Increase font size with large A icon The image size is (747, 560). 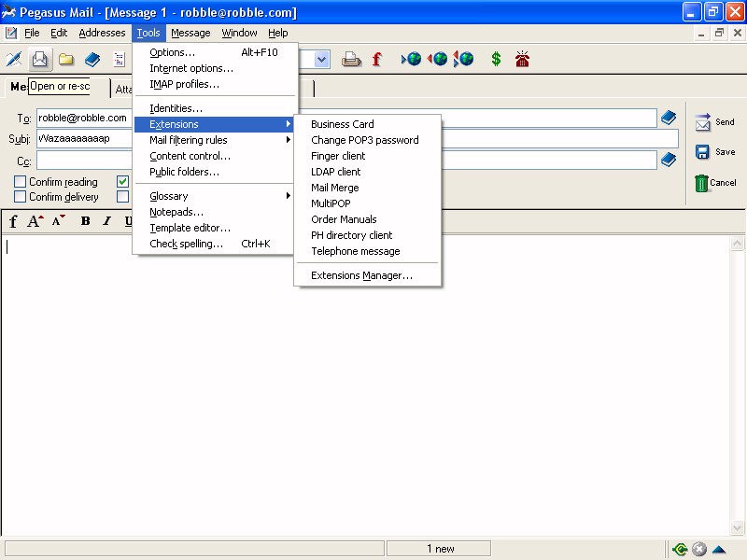tap(35, 221)
